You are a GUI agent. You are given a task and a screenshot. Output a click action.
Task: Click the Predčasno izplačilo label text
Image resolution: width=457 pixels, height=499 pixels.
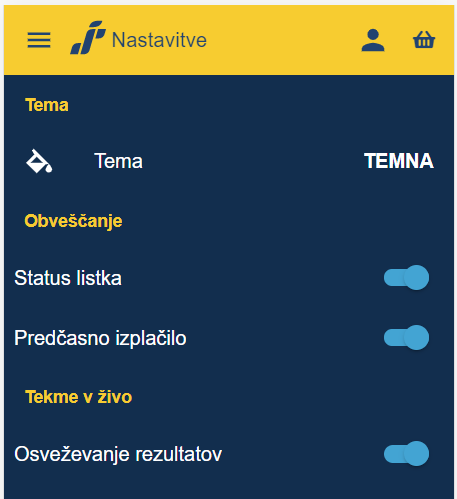[x=100, y=338]
